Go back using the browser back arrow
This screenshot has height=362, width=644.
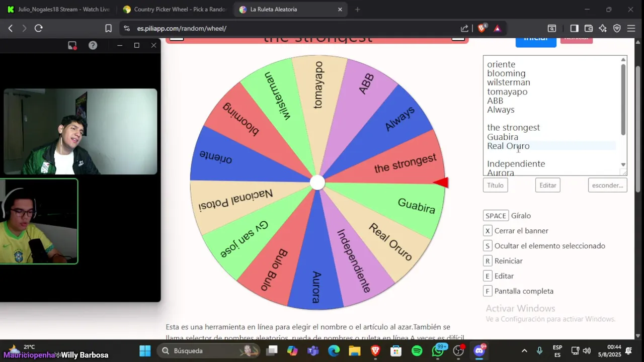[x=10, y=28]
